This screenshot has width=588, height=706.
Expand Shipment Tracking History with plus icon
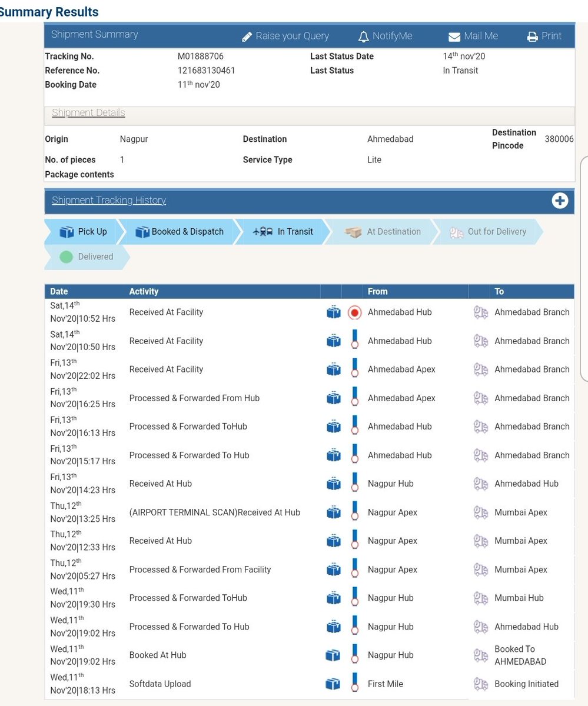coord(560,201)
